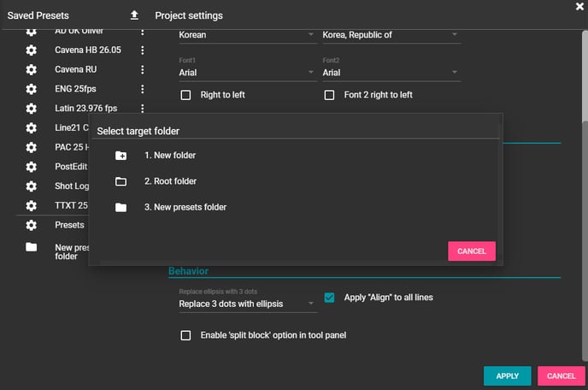Expand the Font1 Arial dropdown
This screenshot has height=390, width=588.
tap(244, 74)
